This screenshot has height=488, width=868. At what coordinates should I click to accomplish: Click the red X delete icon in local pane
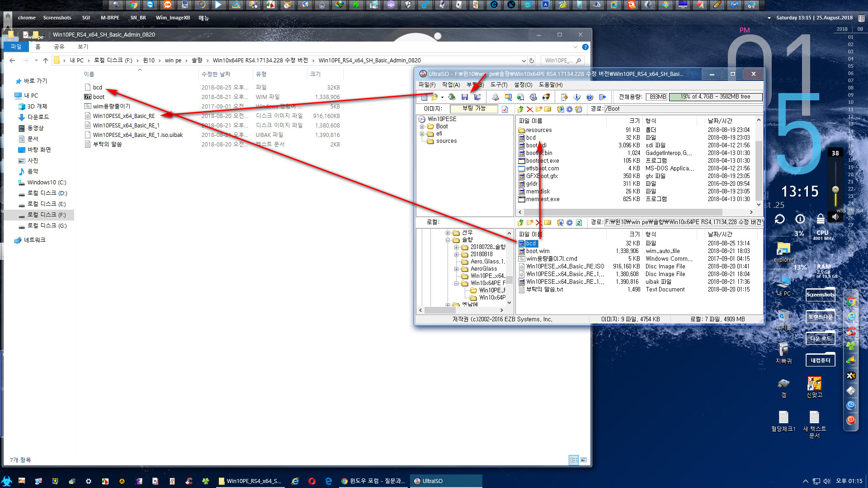[538, 222]
